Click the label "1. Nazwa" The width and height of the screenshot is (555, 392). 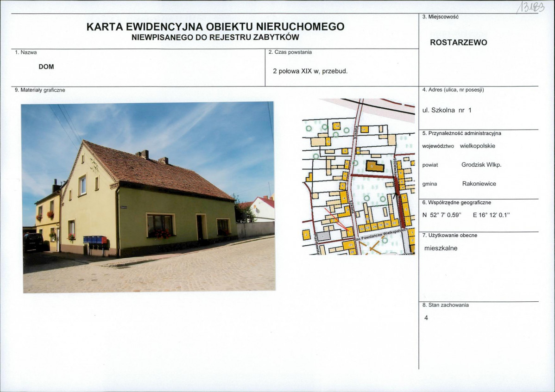[x=26, y=52]
